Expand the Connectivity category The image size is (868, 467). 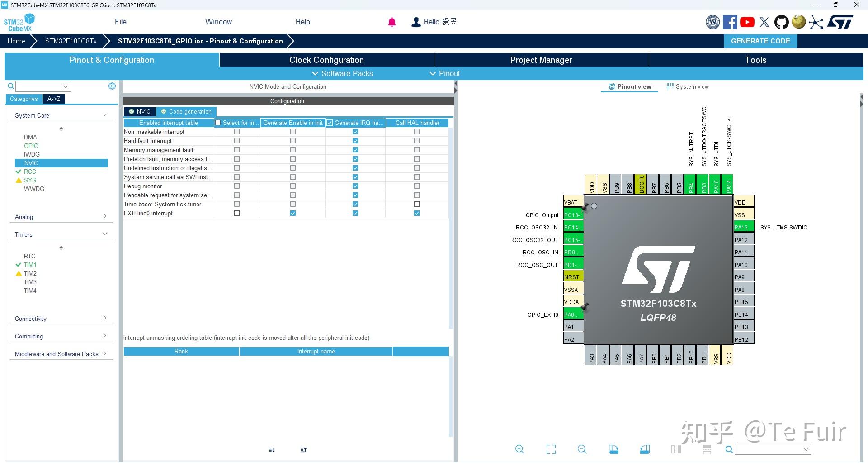pyautogui.click(x=104, y=318)
